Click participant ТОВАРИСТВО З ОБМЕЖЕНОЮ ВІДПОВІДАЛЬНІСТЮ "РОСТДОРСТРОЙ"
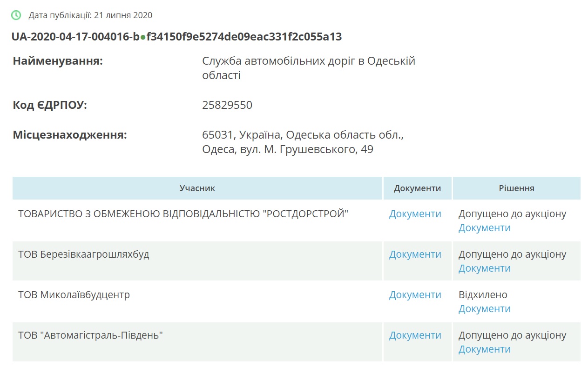The height and width of the screenshot is (367, 588). (183, 214)
